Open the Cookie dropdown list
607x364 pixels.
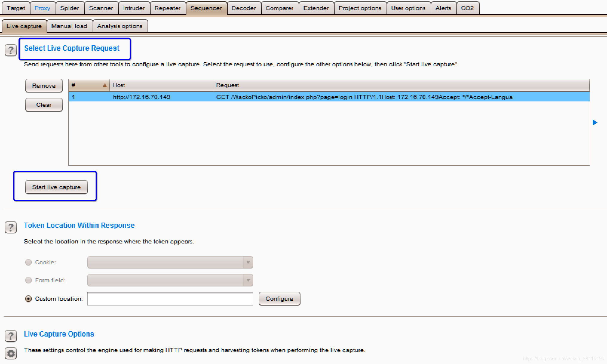pos(248,262)
